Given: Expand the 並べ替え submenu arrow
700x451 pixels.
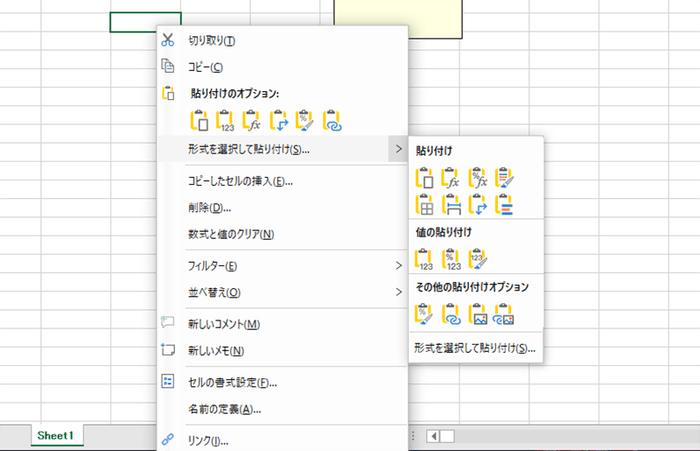Looking at the screenshot, I should point(399,293).
